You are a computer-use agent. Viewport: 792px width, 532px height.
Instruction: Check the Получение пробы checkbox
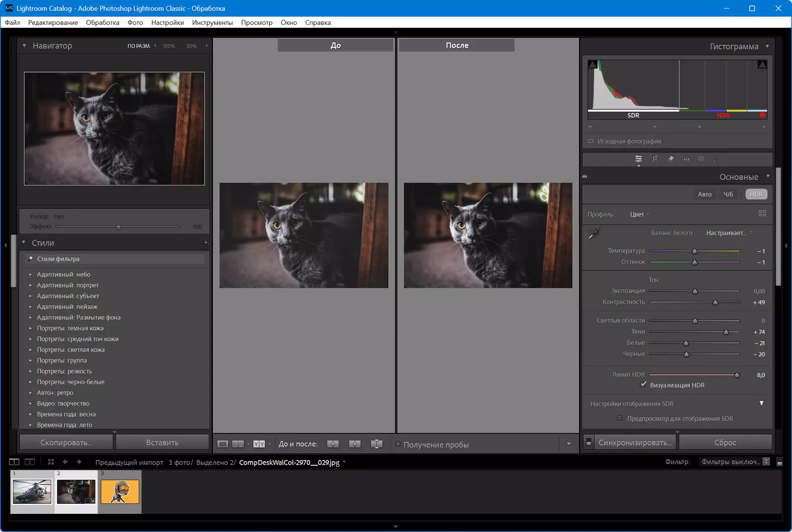click(398, 444)
